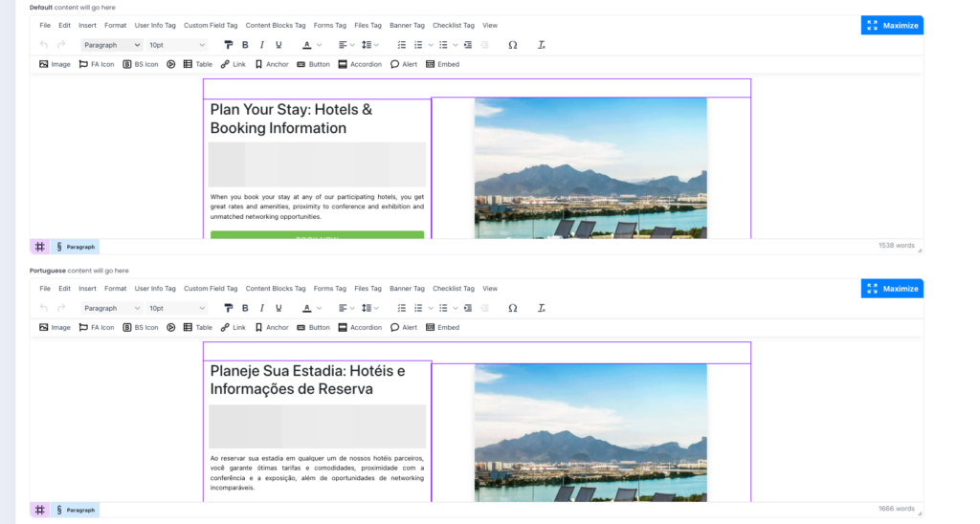Insert special character (Omega) in Default editor
This screenshot has height=524, width=980.
pyautogui.click(x=513, y=45)
